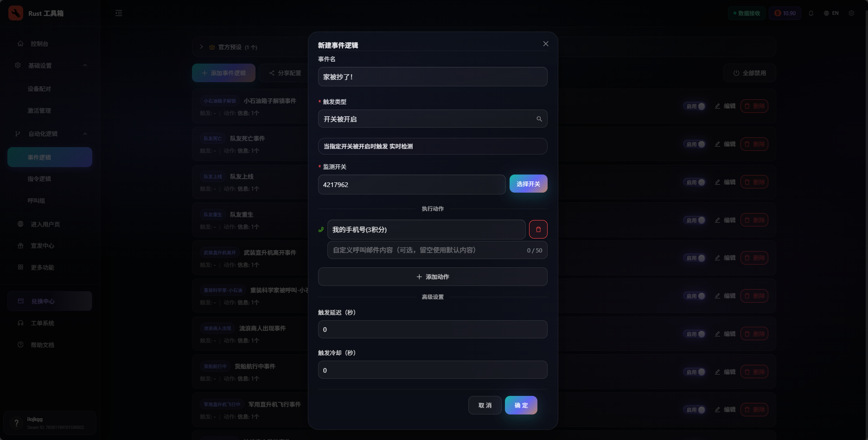
Task: Open the notification bell icon
Action: coord(811,13)
